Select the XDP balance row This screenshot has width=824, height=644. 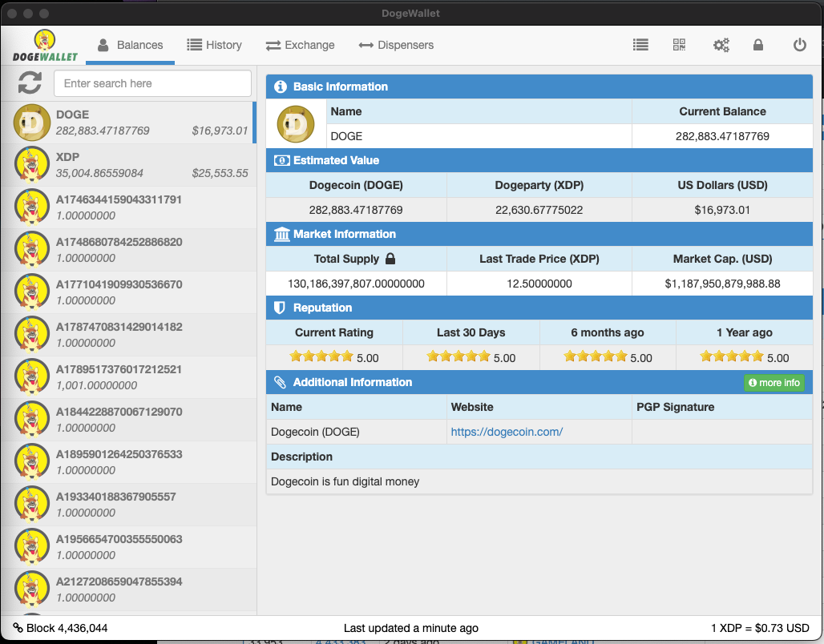click(x=128, y=165)
